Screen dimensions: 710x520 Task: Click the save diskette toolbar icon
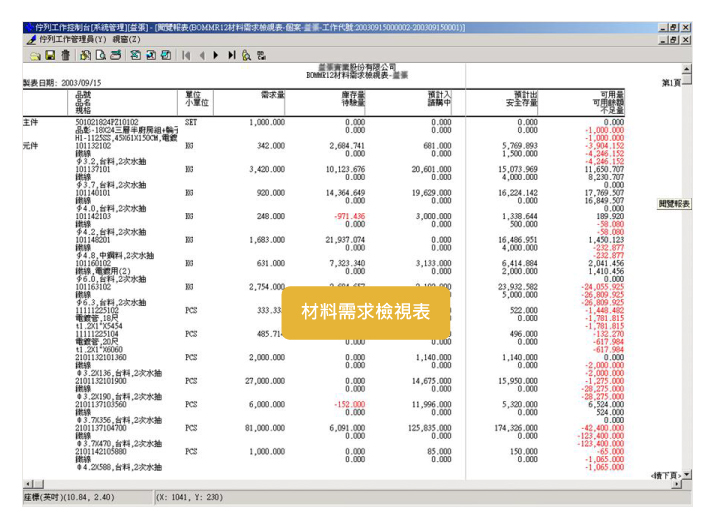click(x=47, y=57)
